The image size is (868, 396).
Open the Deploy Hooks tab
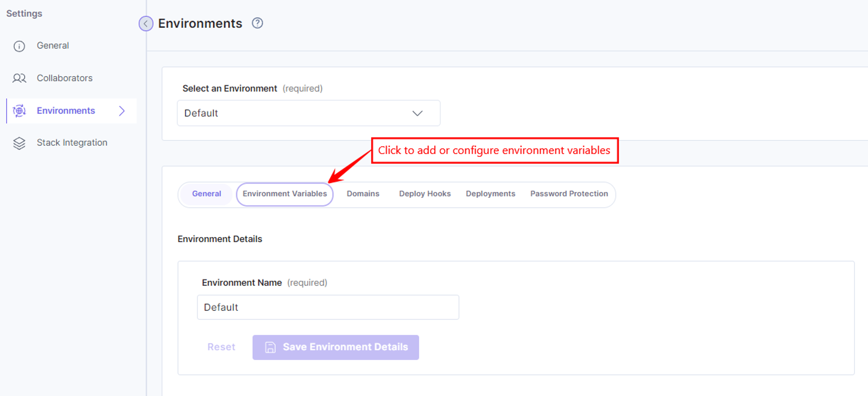[425, 194]
